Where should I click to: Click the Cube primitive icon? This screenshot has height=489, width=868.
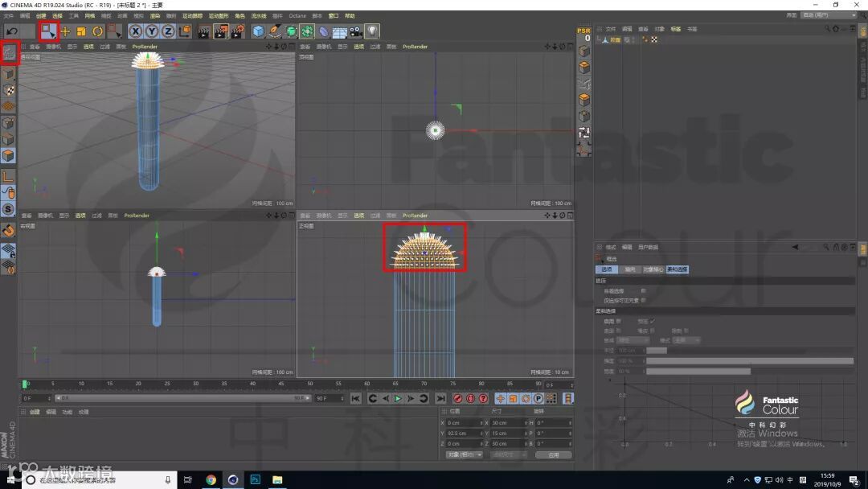pos(258,31)
